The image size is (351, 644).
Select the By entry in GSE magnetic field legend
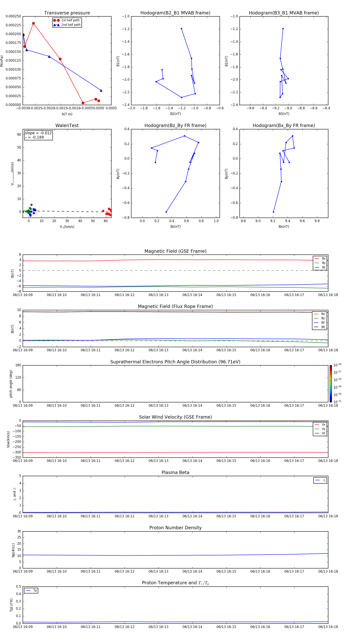[320, 263]
